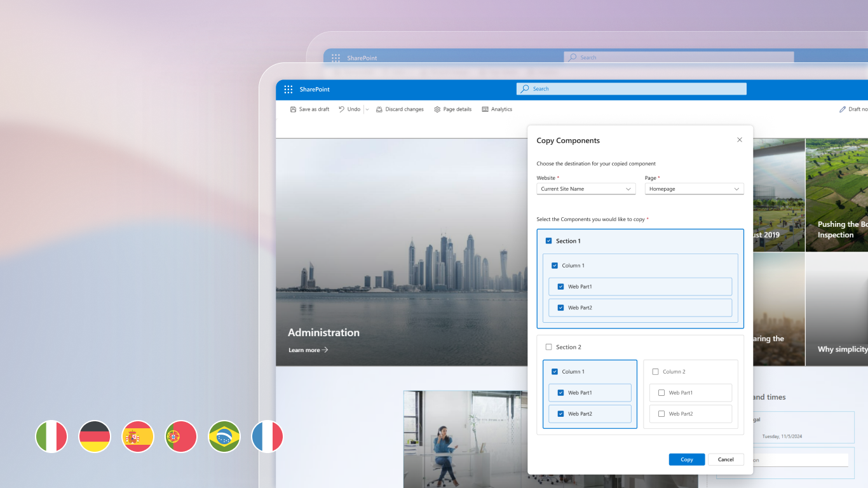
Task: Check the Column 2 checkbox
Action: [x=655, y=372]
